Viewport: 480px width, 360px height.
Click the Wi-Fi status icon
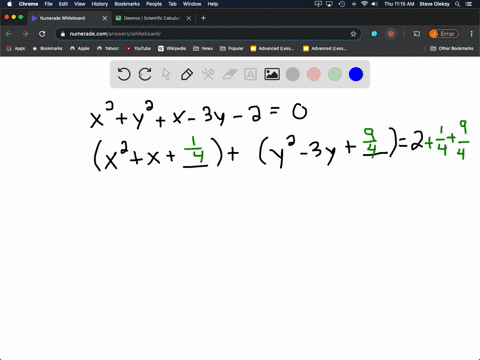point(364,4)
